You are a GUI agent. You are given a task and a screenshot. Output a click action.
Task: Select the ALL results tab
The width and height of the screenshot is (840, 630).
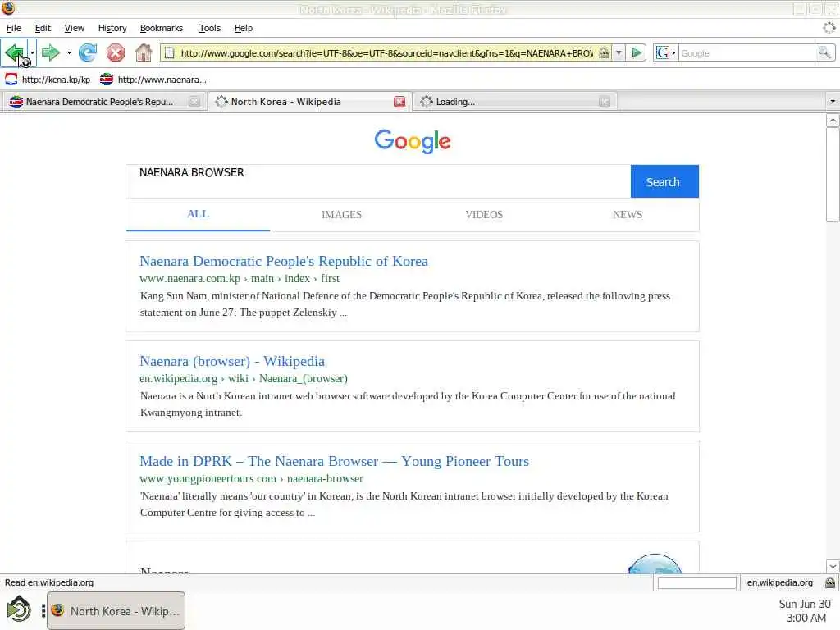click(x=198, y=214)
